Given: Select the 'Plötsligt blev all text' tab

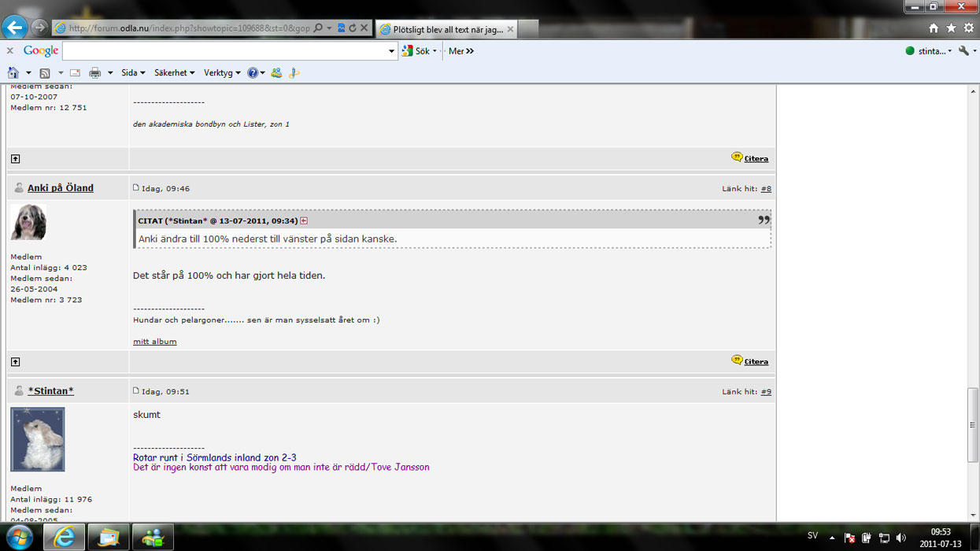Looking at the screenshot, I should (x=446, y=29).
